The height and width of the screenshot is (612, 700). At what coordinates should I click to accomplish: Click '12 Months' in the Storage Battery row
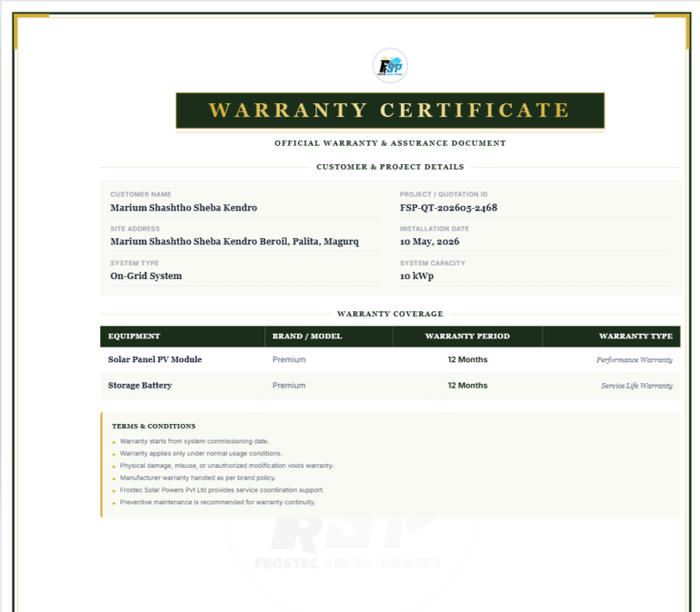click(x=468, y=386)
